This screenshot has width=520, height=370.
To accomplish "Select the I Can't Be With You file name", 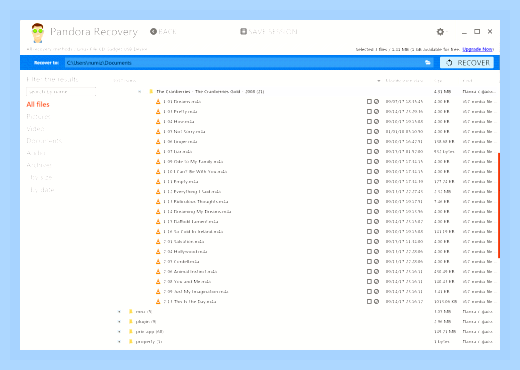I will 195,172.
